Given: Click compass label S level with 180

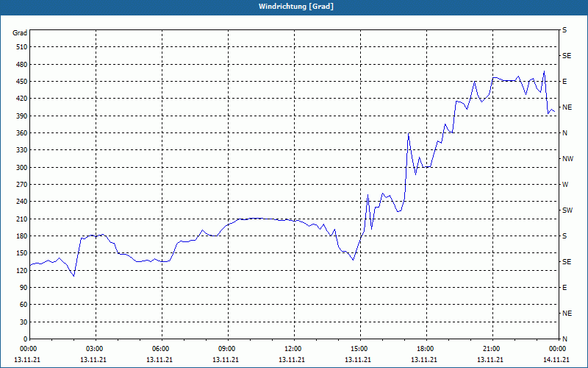Looking at the screenshot, I should 564,236.
